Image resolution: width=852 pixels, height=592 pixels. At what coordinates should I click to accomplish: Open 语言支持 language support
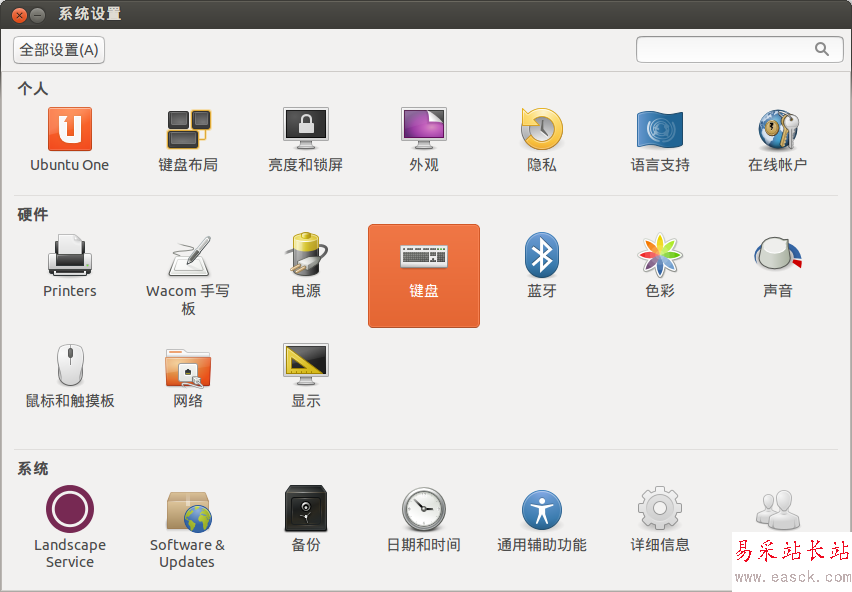[660, 140]
